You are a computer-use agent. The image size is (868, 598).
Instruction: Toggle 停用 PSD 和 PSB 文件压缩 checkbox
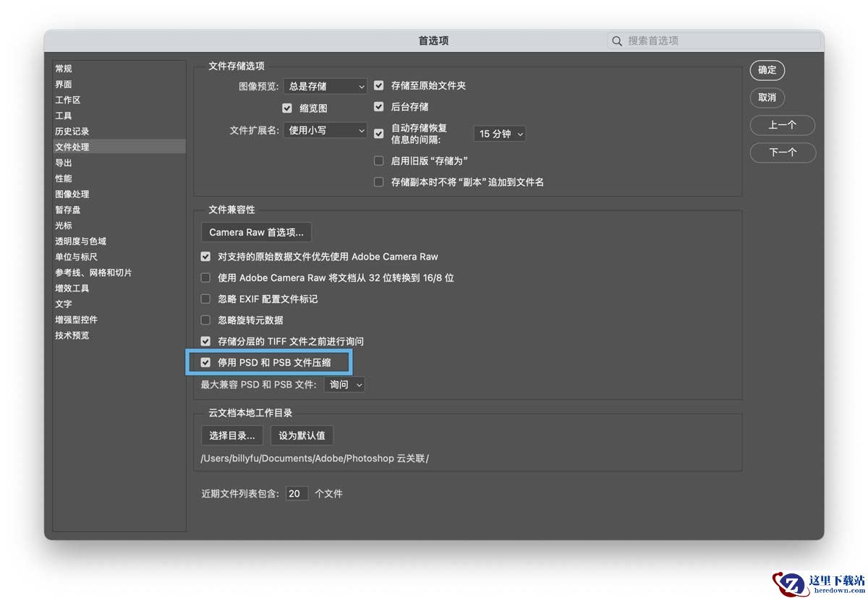[205, 362]
